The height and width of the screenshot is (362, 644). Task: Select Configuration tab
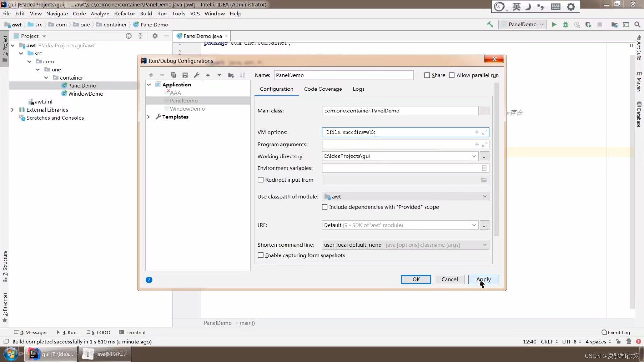[x=276, y=89]
